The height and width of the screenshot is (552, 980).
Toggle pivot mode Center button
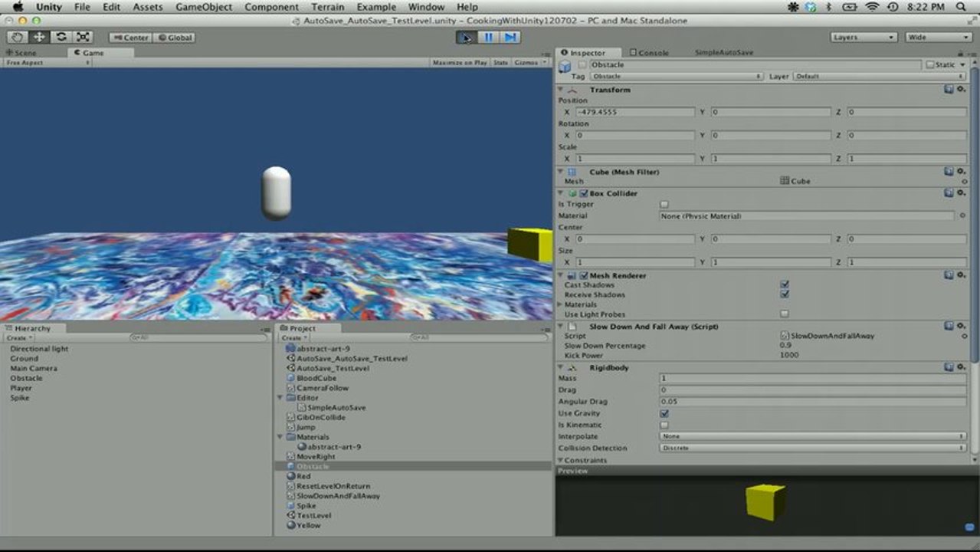pyautogui.click(x=129, y=38)
